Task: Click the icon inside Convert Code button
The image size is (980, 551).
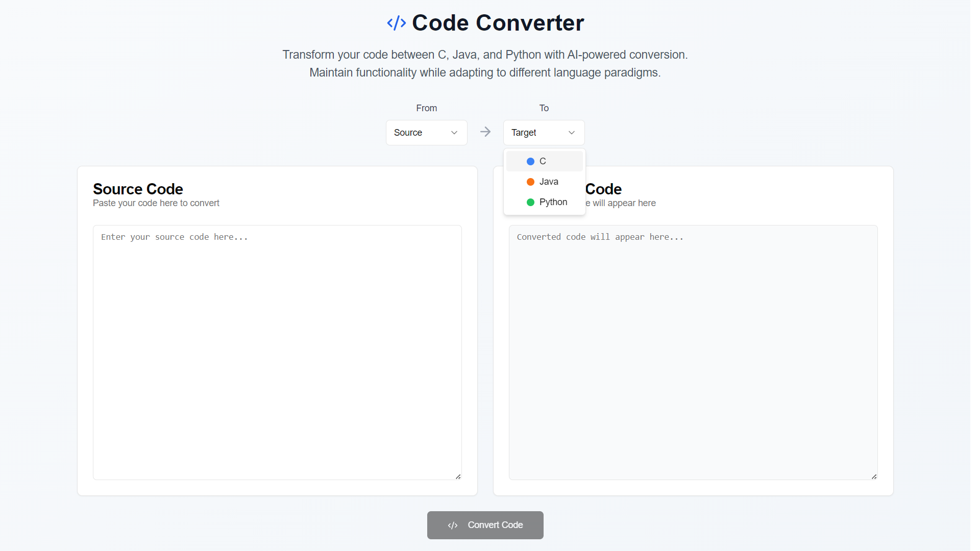Action: 453,525
